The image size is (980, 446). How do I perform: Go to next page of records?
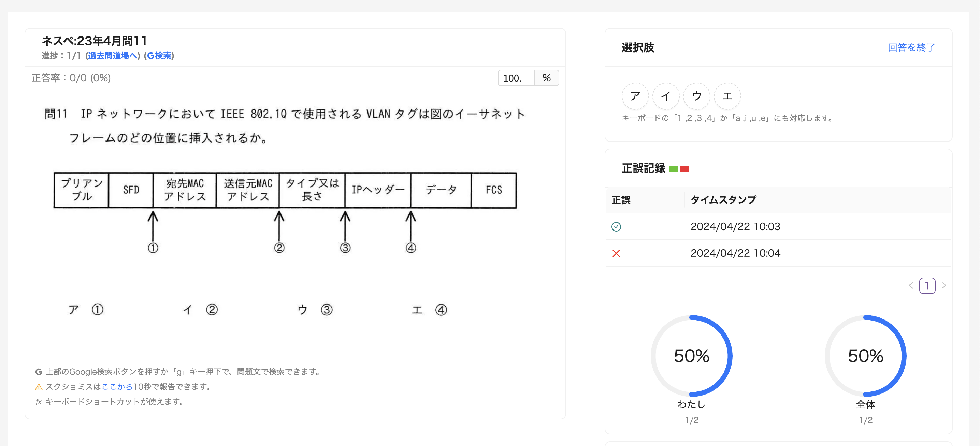coord(944,285)
